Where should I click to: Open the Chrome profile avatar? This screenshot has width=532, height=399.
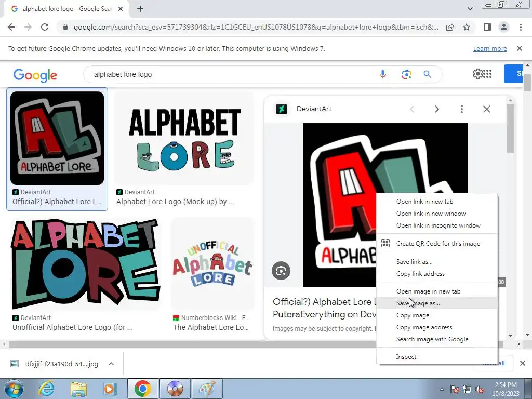[504, 27]
